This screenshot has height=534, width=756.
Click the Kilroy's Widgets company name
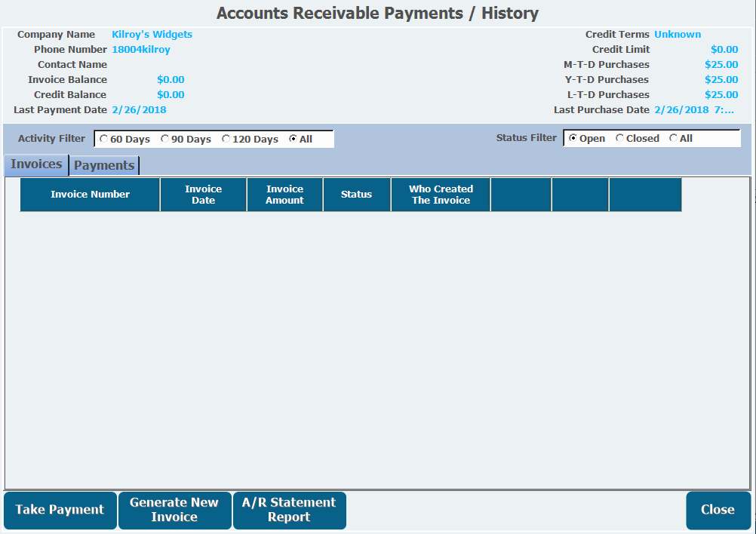coord(152,35)
